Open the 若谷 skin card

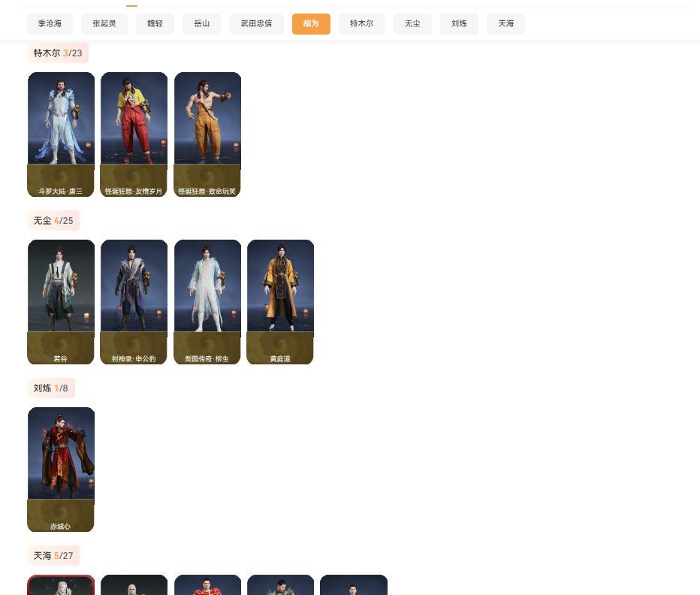click(61, 302)
